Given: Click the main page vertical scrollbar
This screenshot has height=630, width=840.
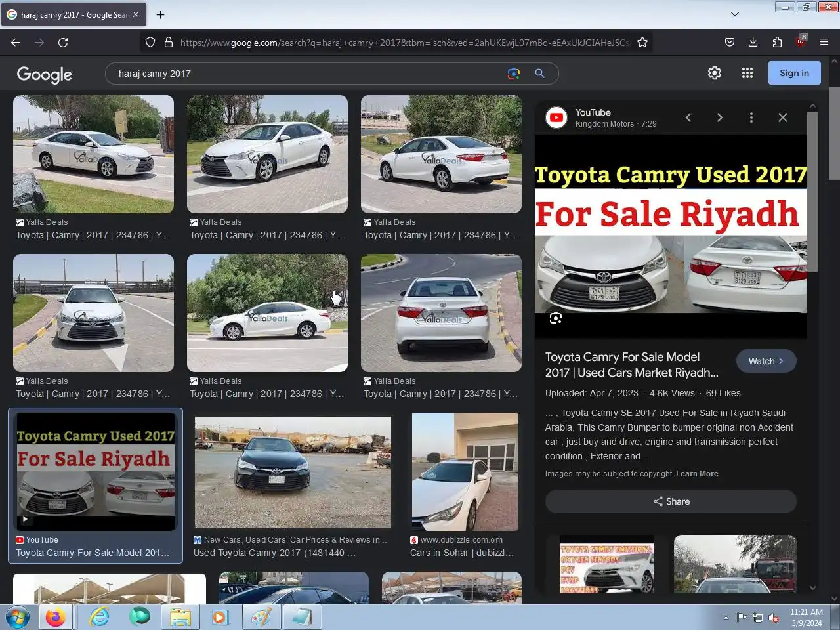Looking at the screenshot, I should (x=834, y=134).
